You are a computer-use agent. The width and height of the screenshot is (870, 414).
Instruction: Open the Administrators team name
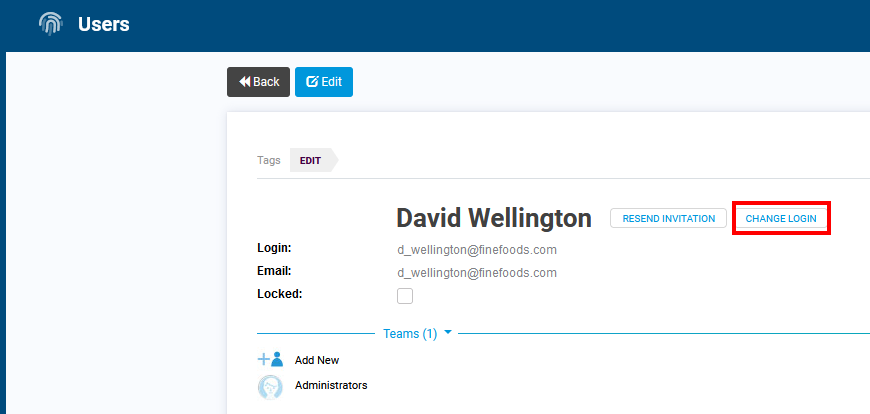tap(331, 385)
